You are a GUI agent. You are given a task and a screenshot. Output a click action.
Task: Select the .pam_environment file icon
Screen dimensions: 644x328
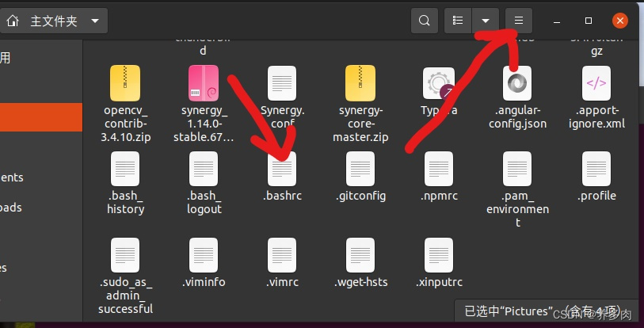(x=517, y=169)
